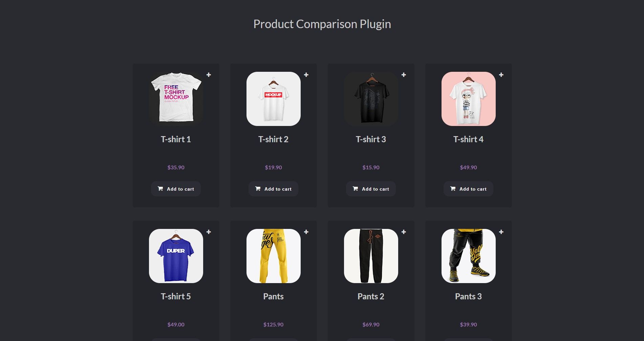Image resolution: width=644 pixels, height=341 pixels.
Task: Click the T-shirt 3 title link
Action: 371,139
